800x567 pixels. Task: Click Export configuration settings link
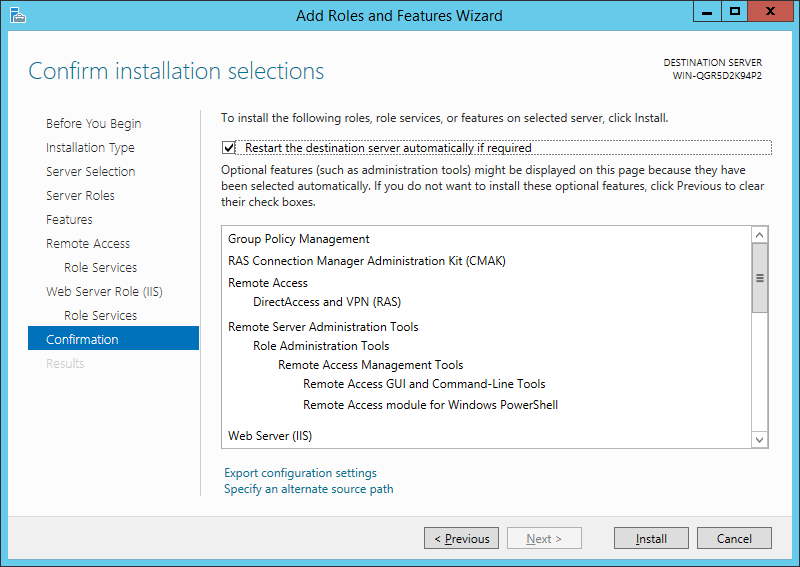coord(300,473)
